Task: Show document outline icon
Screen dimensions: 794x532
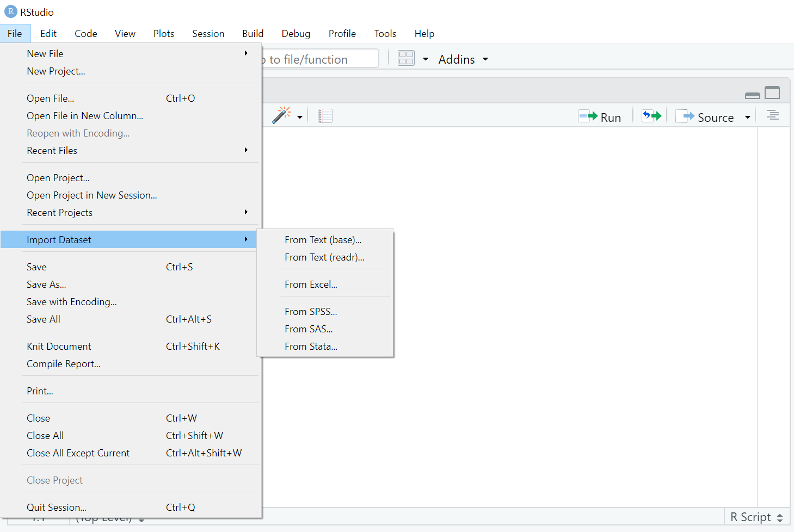Action: point(772,115)
